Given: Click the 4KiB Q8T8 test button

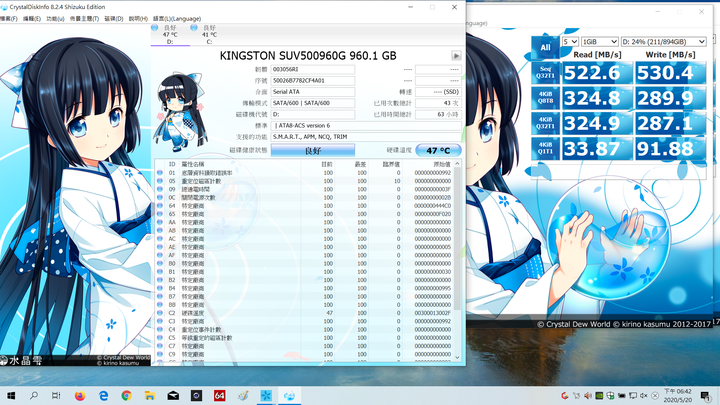Looking at the screenshot, I should 546,98.
